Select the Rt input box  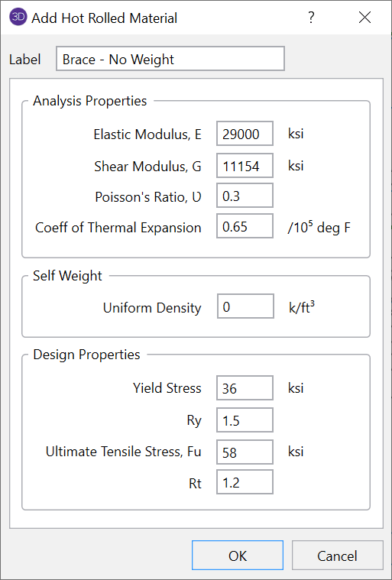tap(245, 482)
